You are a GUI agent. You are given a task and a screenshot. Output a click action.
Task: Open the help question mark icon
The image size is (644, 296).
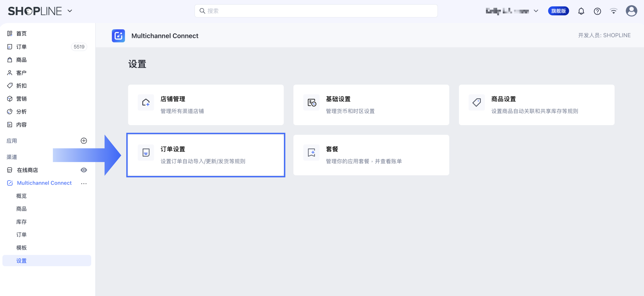tap(597, 11)
